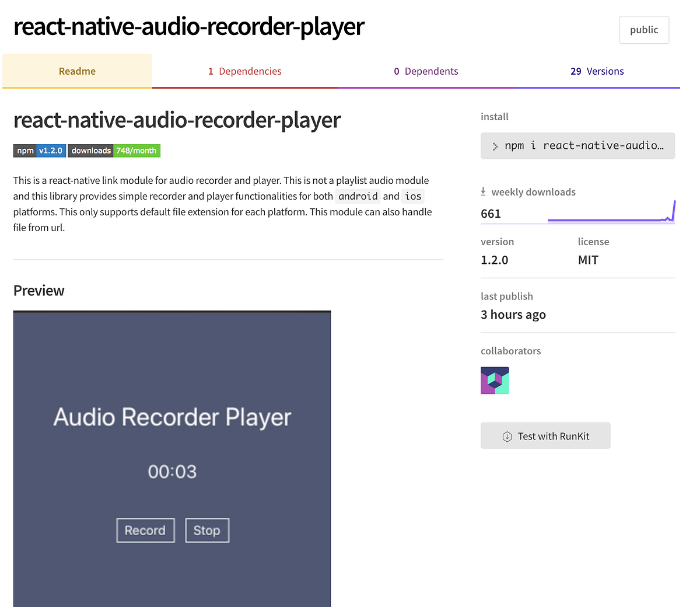This screenshot has height=607, width=700.
Task: Open the collaborator avatar profile
Action: (494, 379)
